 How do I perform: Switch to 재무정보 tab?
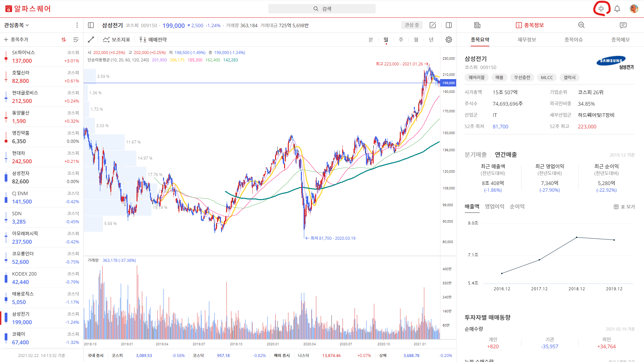527,40
